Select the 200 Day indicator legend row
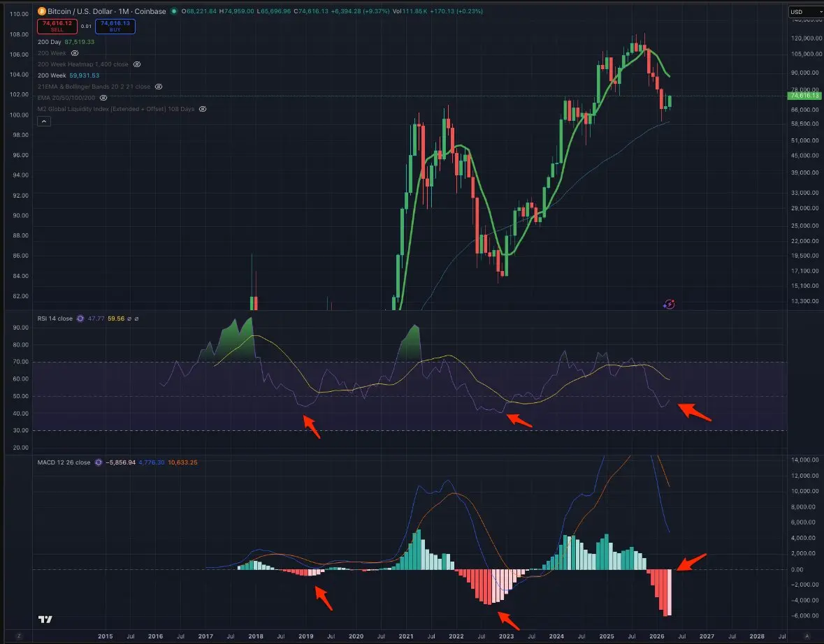This screenshot has width=824, height=644. point(66,42)
